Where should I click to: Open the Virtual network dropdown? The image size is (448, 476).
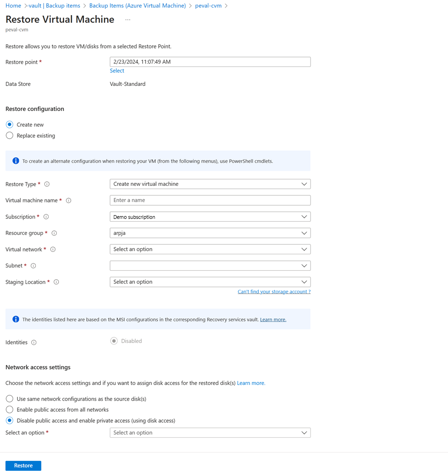tap(210, 249)
